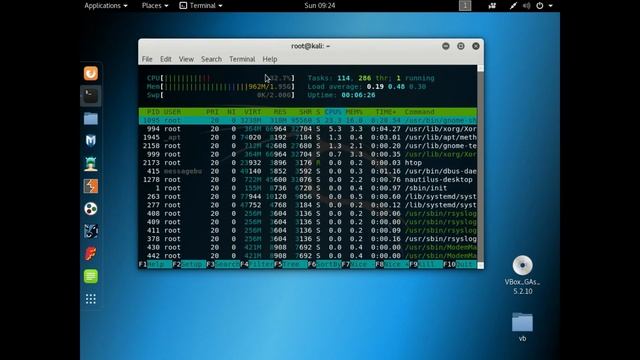Viewport: 640px width, 360px height.
Task: Click F3 Search in htop footer
Action: tap(223, 264)
